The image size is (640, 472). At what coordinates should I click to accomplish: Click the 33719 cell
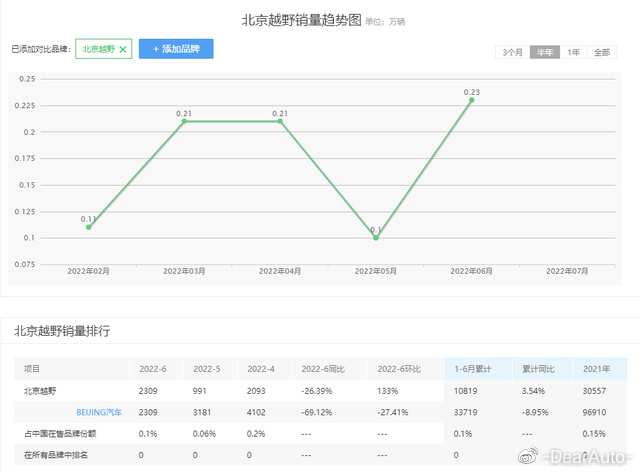465,412
